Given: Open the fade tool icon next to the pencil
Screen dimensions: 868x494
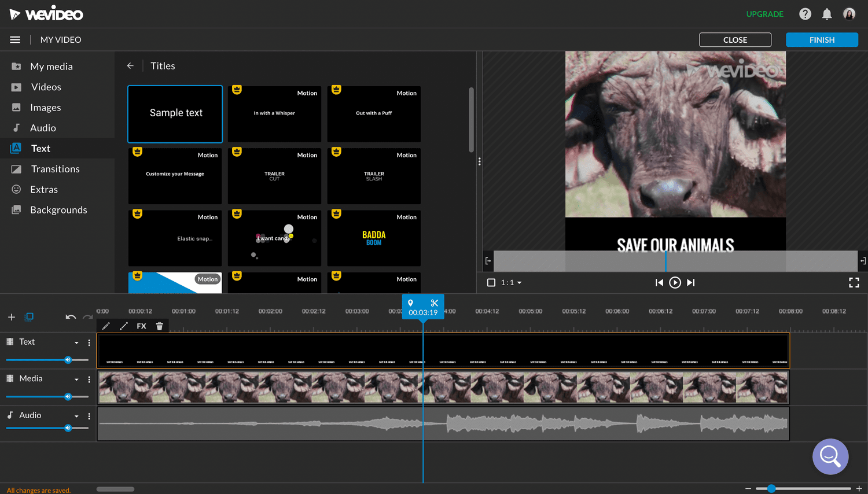Looking at the screenshot, I should 124,325.
